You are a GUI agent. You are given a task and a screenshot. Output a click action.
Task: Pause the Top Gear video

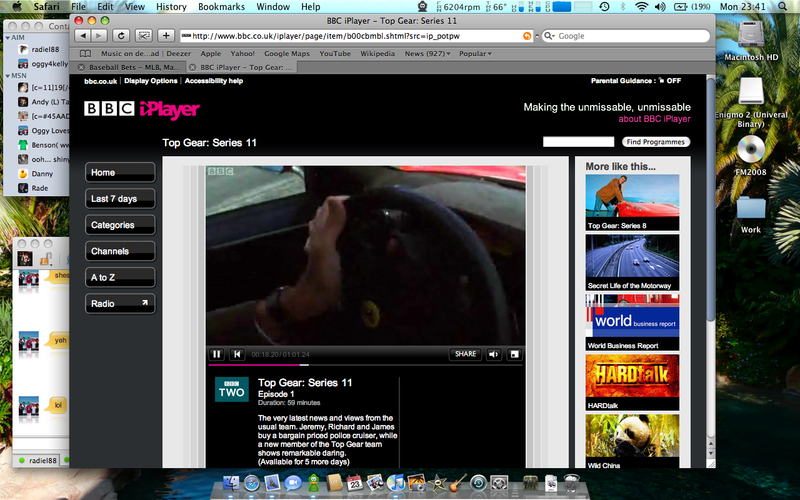pyautogui.click(x=216, y=354)
